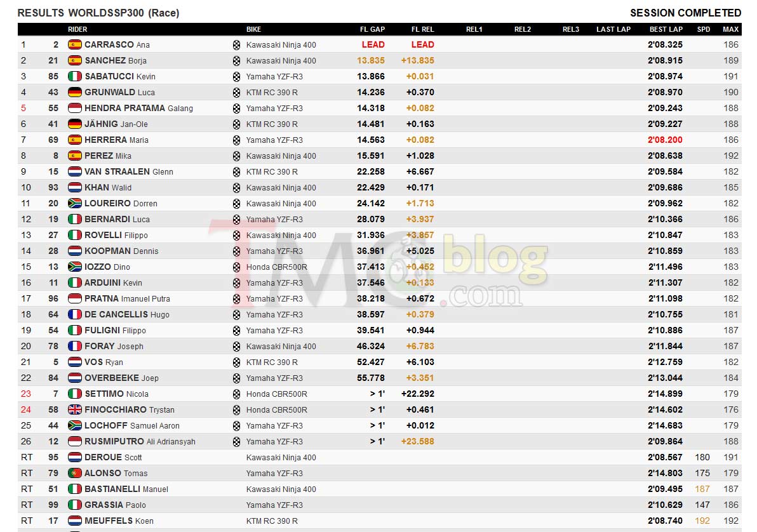
Task: Click the chequered flag icon in VOS Ryan row
Action: click(236, 362)
